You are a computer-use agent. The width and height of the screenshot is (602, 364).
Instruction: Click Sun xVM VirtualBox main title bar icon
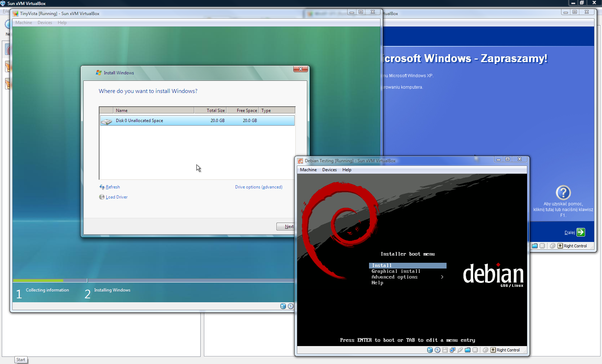(x=3, y=3)
